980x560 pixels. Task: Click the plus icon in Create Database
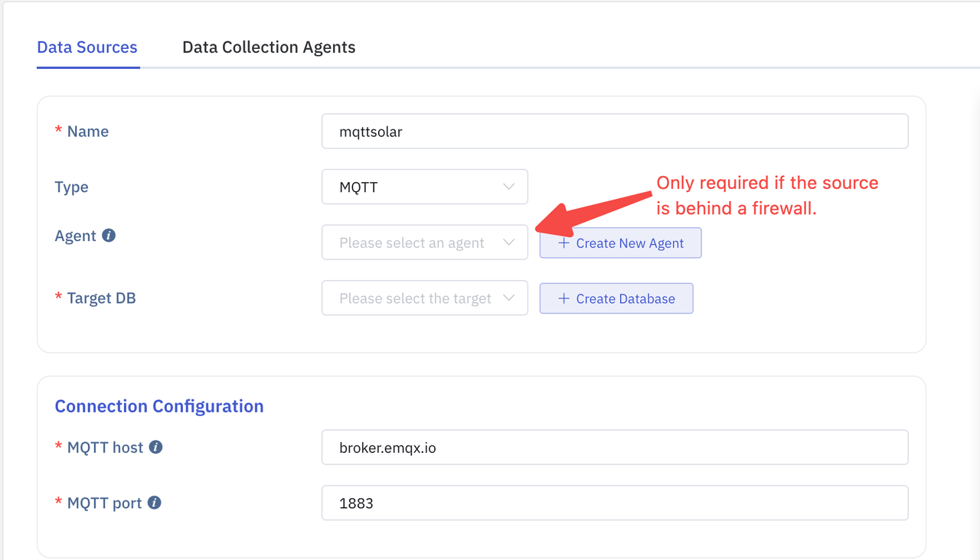pos(563,298)
